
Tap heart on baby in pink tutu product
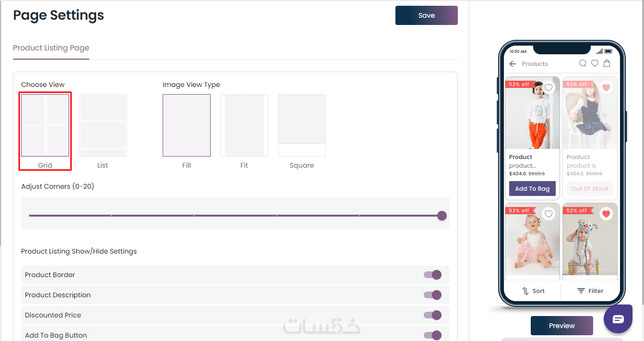[x=549, y=214]
